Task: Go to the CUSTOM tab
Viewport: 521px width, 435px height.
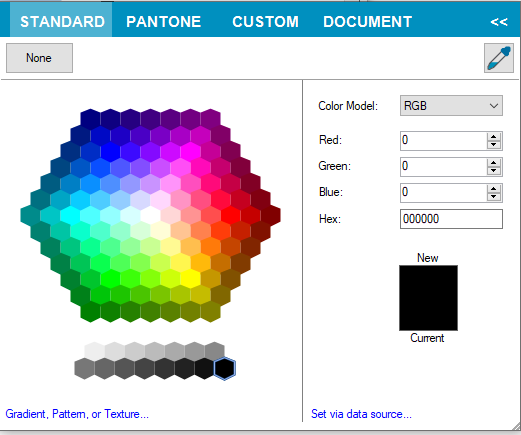Action: coord(265,22)
